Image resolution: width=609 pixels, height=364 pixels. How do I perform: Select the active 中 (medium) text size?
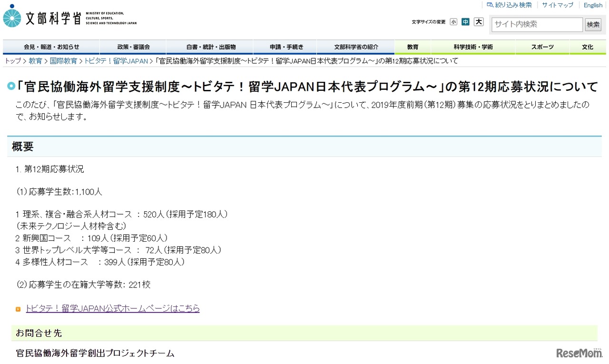click(x=465, y=22)
